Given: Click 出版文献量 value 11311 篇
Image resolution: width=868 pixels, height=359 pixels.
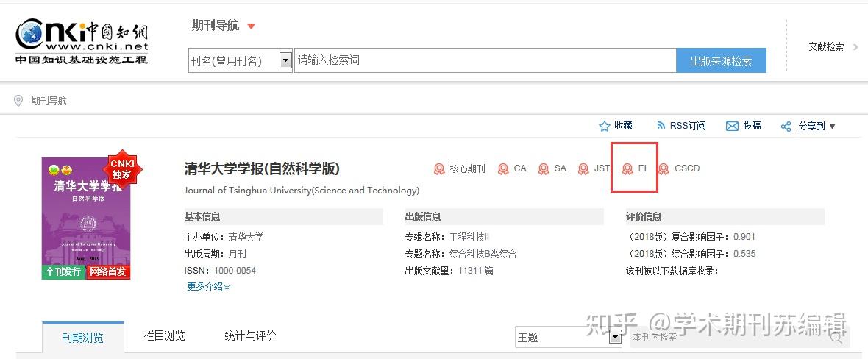Looking at the screenshot, I should (x=475, y=271).
